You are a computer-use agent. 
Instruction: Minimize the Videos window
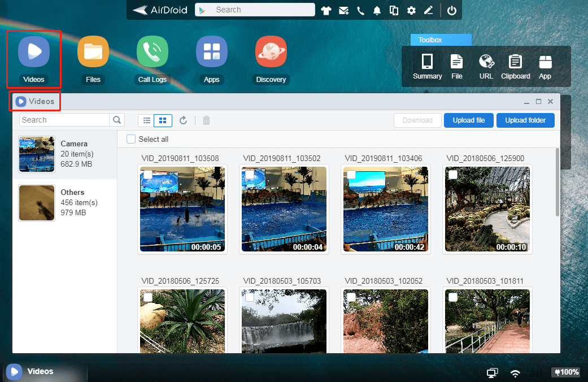pos(526,102)
